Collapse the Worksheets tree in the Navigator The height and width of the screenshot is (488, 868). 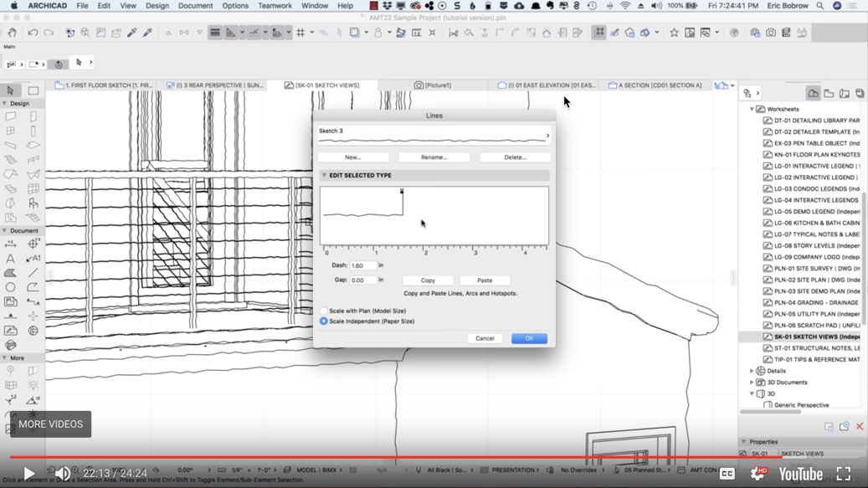(x=752, y=107)
